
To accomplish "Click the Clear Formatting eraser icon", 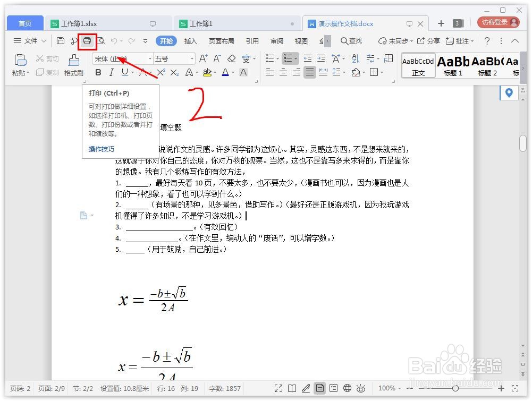I will (232, 58).
